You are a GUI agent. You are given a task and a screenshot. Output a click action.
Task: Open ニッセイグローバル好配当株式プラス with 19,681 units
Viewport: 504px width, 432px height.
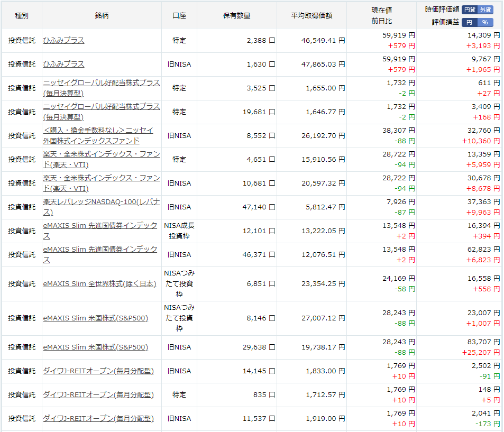(102, 112)
